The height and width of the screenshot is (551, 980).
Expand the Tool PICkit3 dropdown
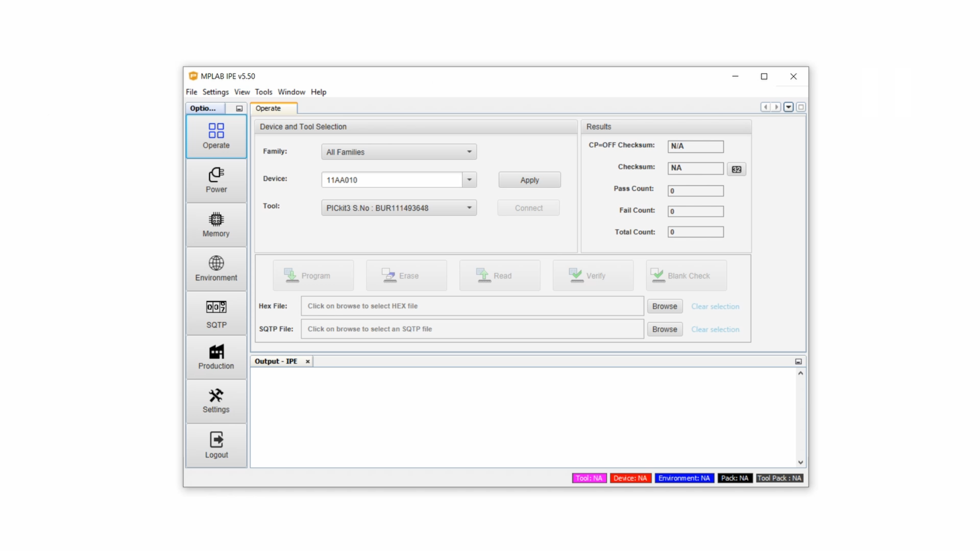pos(469,208)
